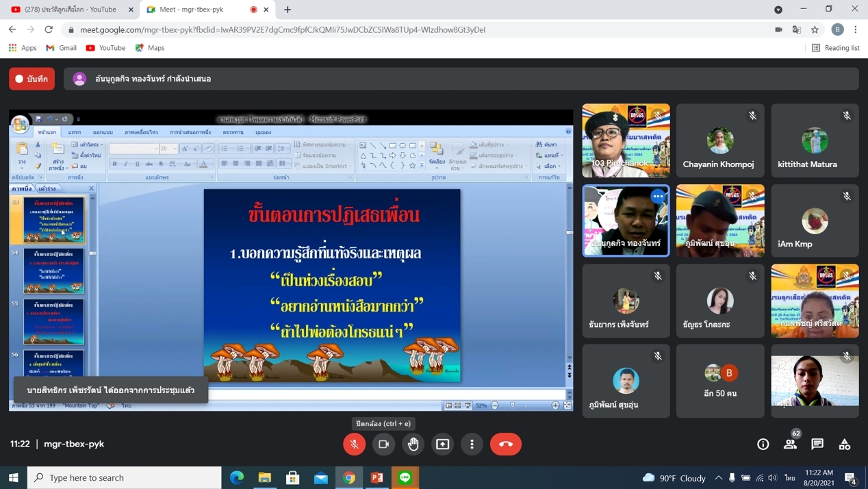Open more options three-dot menu
This screenshot has width=868, height=489.
tap(472, 444)
